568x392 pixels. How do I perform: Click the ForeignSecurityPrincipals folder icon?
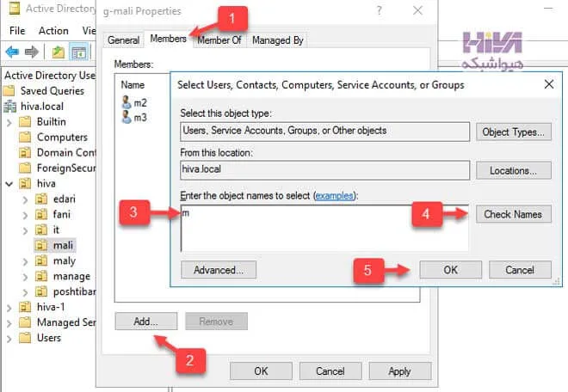pyautogui.click(x=25, y=168)
